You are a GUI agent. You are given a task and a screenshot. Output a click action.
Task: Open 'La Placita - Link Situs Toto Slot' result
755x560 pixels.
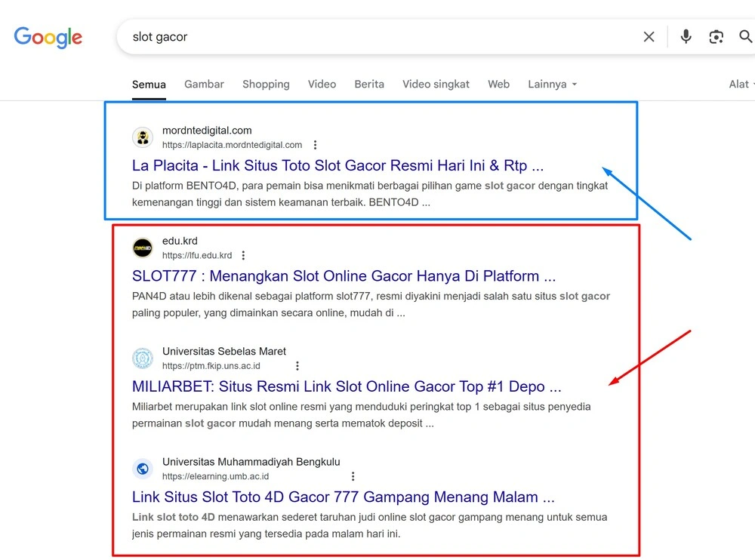[337, 165]
